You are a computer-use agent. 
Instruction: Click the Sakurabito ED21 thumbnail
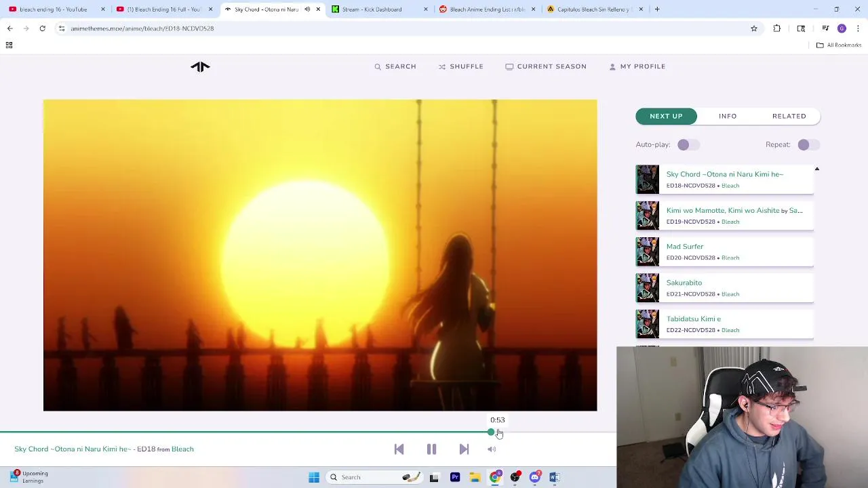[647, 288]
